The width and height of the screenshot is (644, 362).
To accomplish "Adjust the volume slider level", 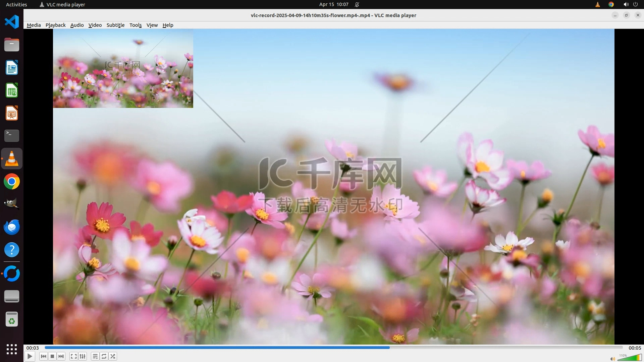I will tap(629, 358).
